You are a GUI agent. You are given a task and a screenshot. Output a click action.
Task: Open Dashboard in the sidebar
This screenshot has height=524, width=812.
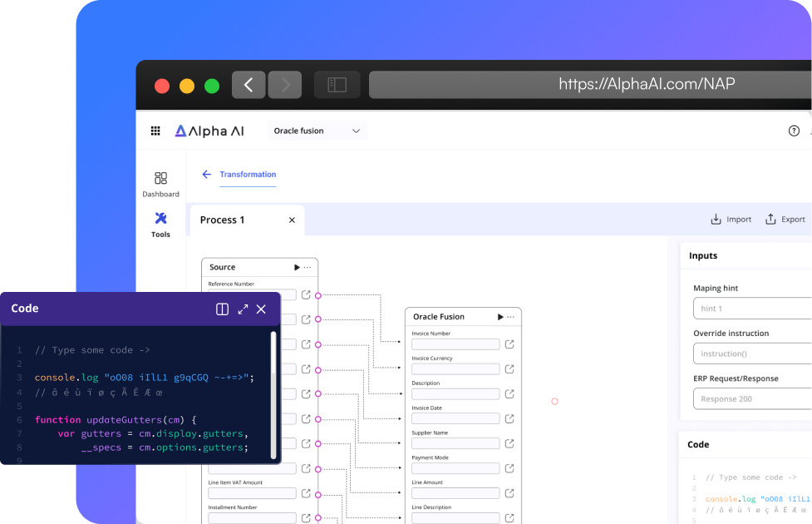point(160,185)
